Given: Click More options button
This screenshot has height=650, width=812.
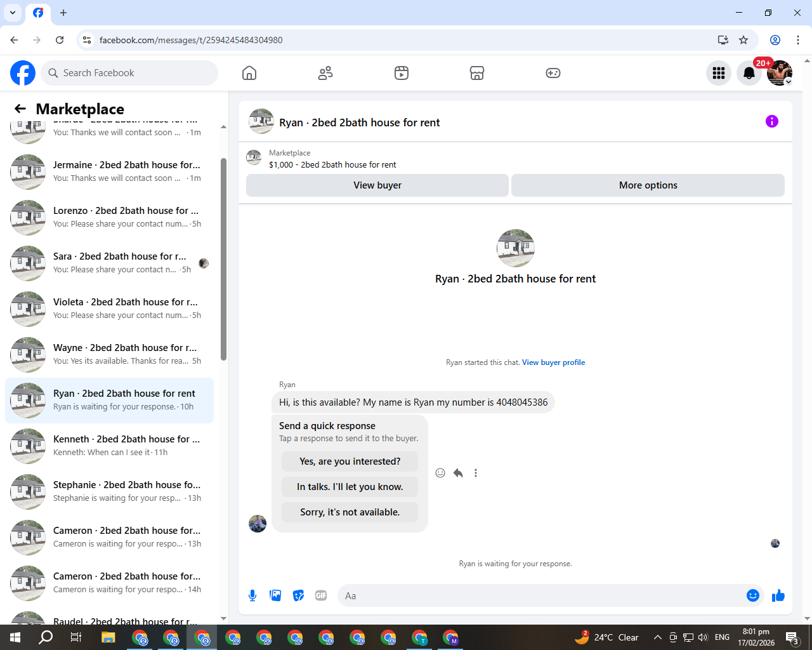Looking at the screenshot, I should [x=648, y=185].
